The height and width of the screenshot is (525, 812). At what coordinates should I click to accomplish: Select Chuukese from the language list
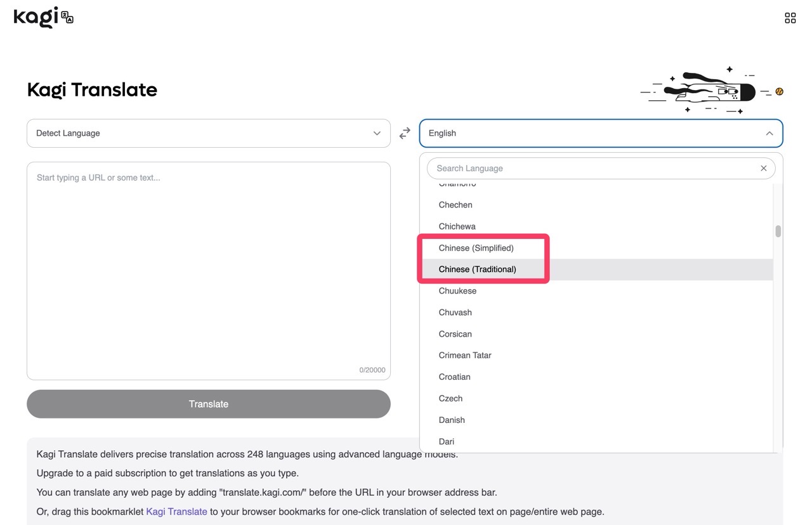pyautogui.click(x=596, y=291)
